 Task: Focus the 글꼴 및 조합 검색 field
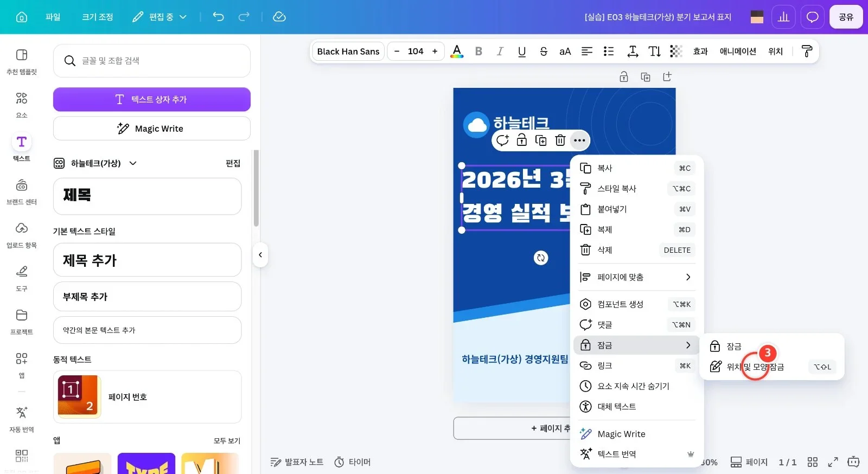click(152, 61)
